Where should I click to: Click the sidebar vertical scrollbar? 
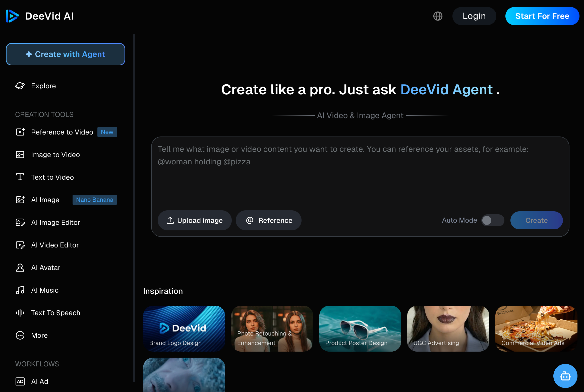click(134, 208)
